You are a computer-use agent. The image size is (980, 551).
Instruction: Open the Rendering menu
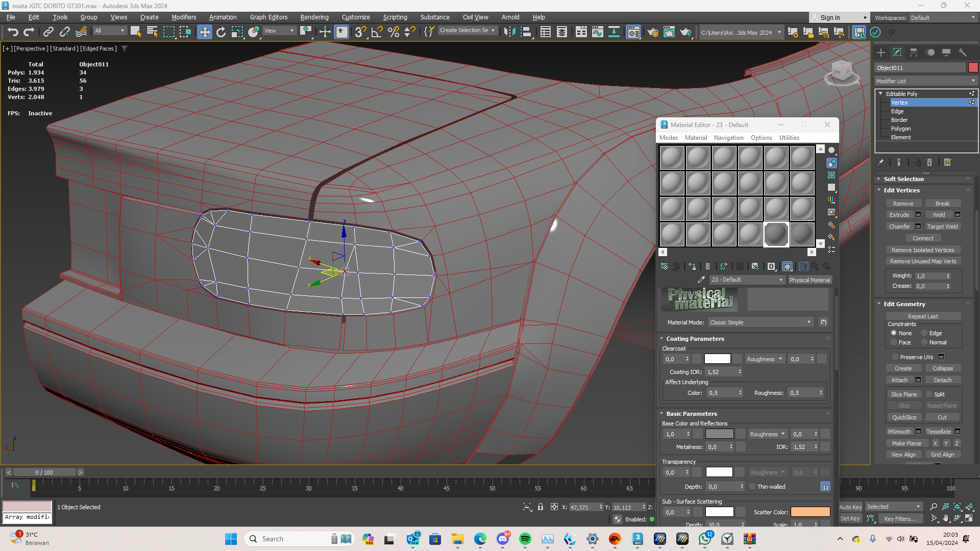click(314, 17)
